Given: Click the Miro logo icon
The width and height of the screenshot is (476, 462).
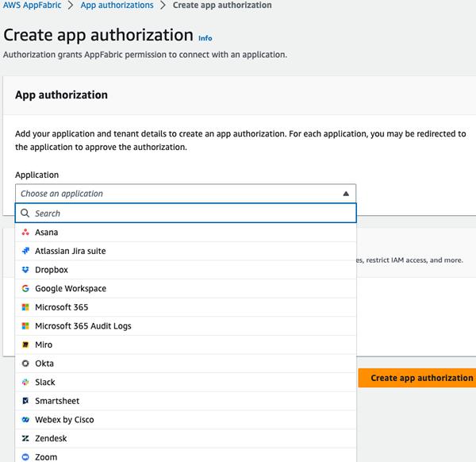Looking at the screenshot, I should click(x=26, y=345).
